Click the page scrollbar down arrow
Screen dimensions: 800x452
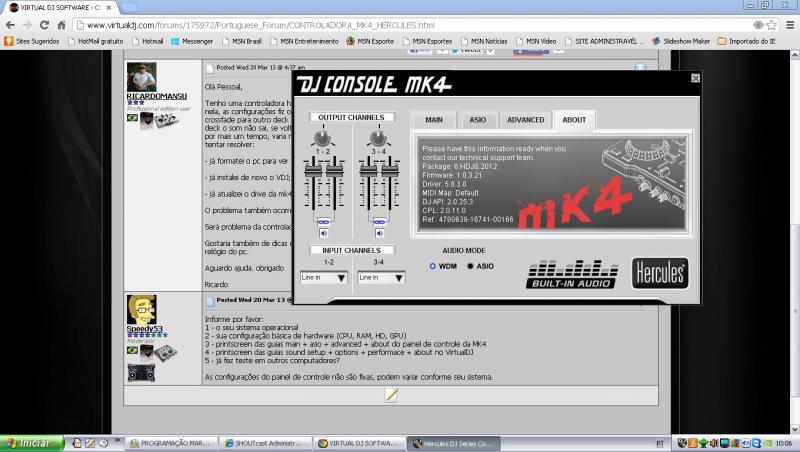pos(795,430)
